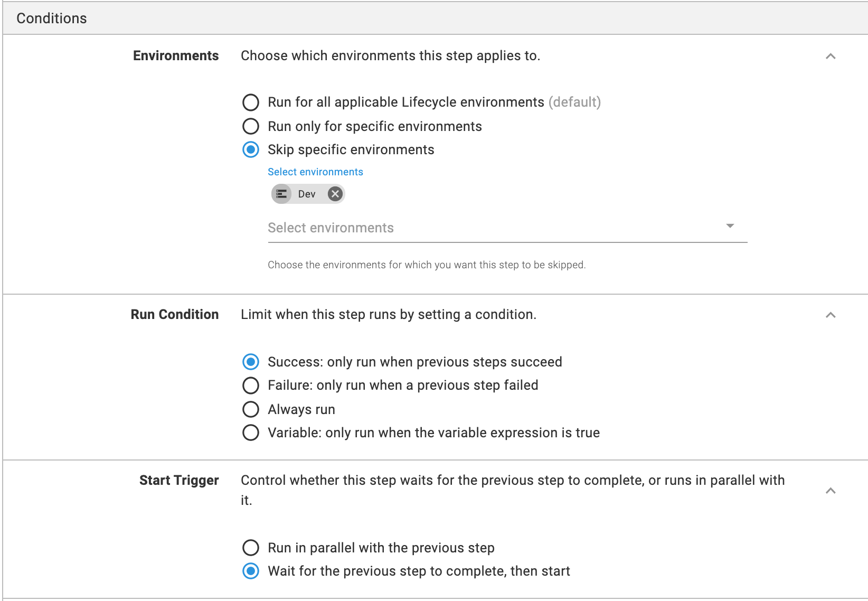Click the Start Trigger section heading
This screenshot has width=868, height=601.
click(x=179, y=480)
